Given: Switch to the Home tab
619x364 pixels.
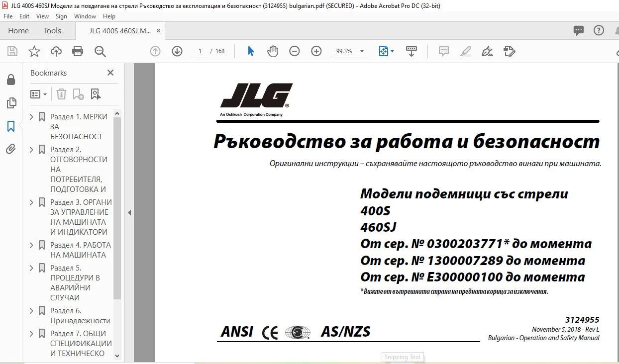Looking at the screenshot, I should pyautogui.click(x=18, y=30).
